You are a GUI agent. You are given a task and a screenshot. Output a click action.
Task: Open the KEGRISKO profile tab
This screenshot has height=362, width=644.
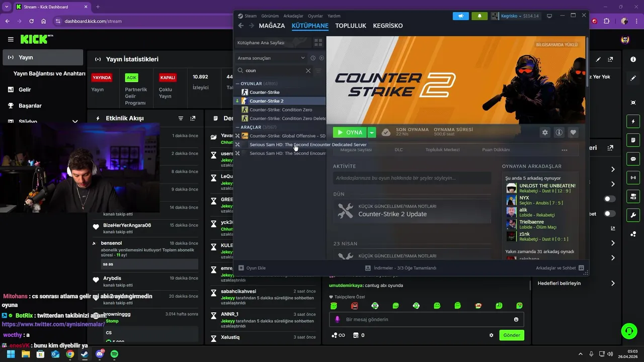[x=388, y=26]
